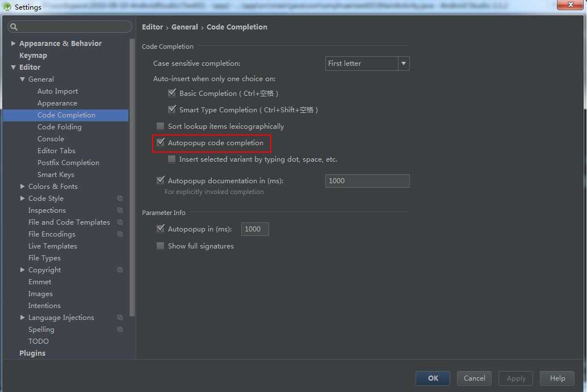Expand Copyright node

click(23, 269)
